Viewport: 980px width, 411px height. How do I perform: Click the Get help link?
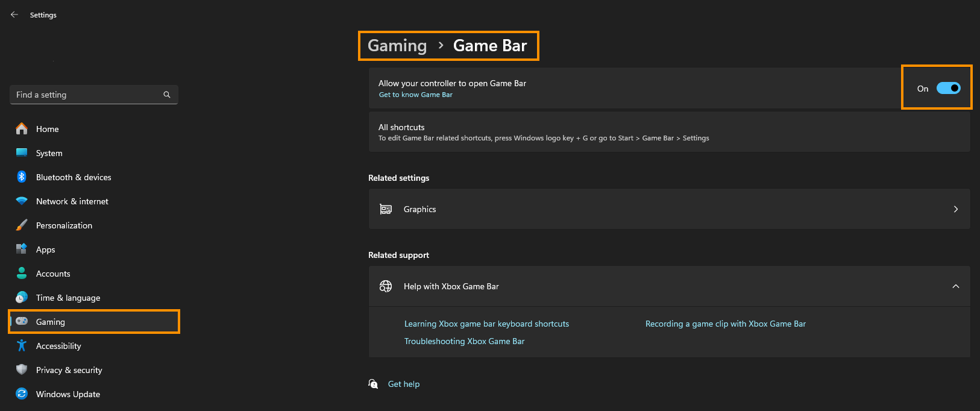[x=404, y=384]
